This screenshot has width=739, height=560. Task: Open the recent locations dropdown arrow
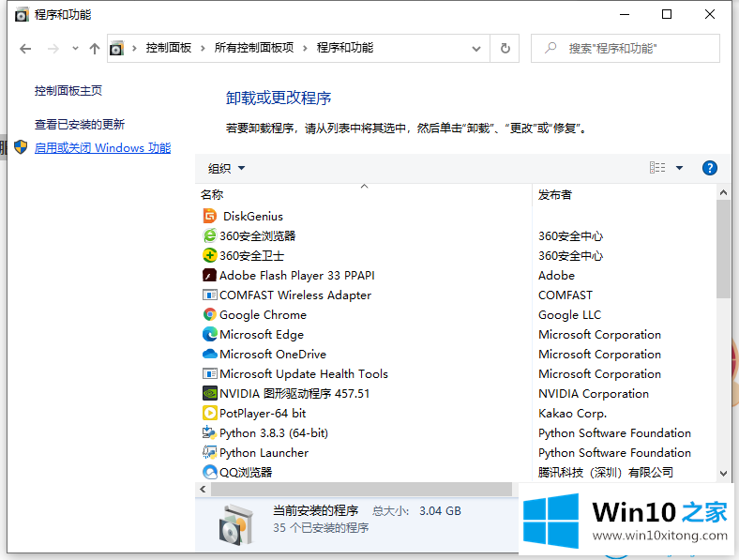point(75,49)
